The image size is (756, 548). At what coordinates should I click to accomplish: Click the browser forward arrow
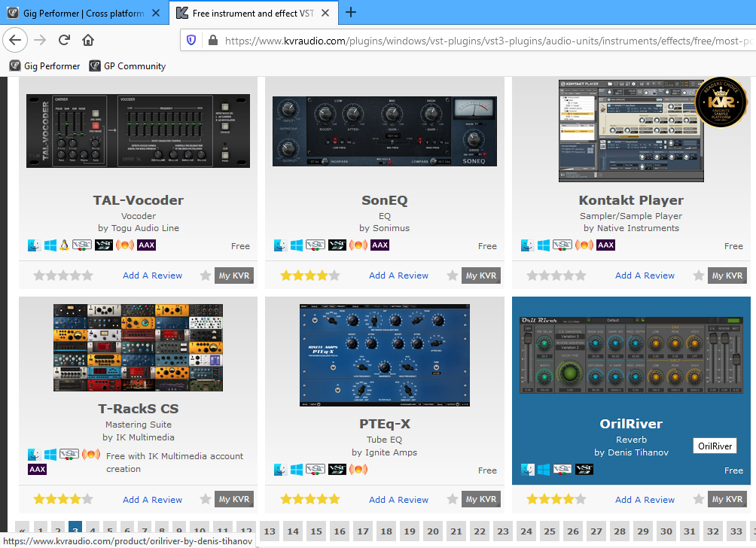[40, 40]
